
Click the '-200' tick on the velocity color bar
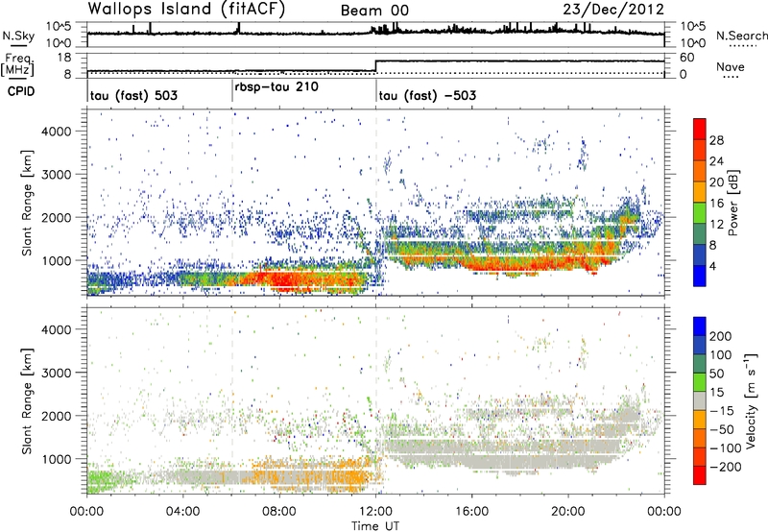pos(725,467)
